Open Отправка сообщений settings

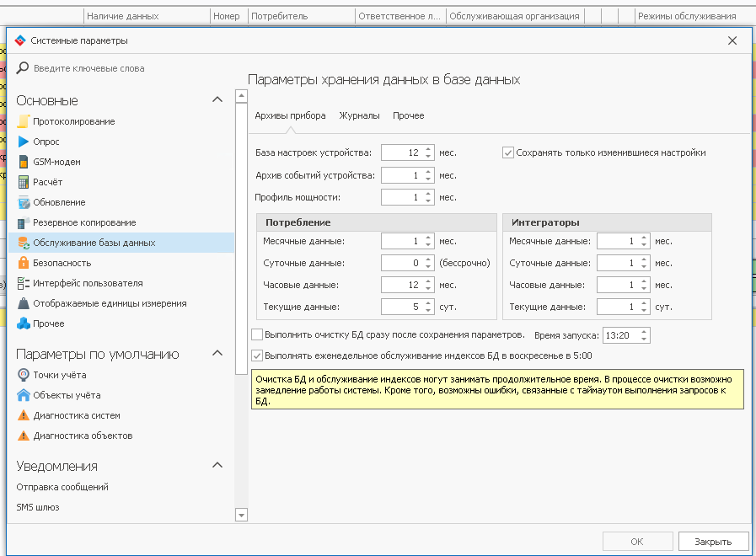point(62,487)
